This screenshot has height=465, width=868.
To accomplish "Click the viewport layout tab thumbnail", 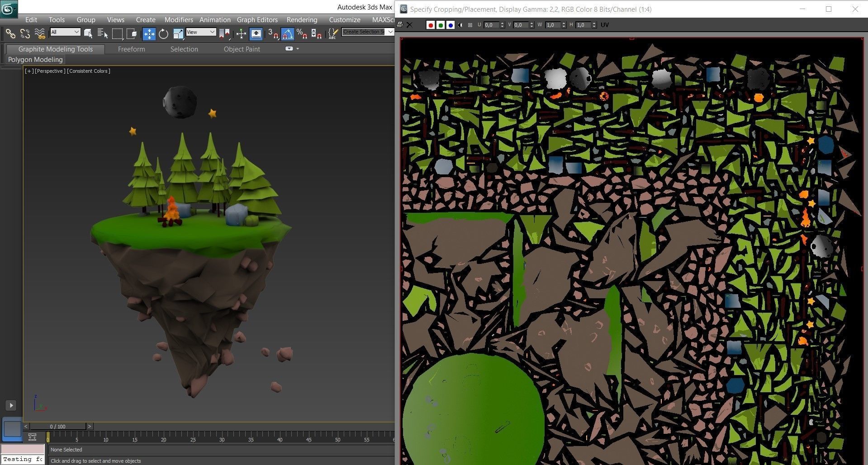I will click(12, 428).
